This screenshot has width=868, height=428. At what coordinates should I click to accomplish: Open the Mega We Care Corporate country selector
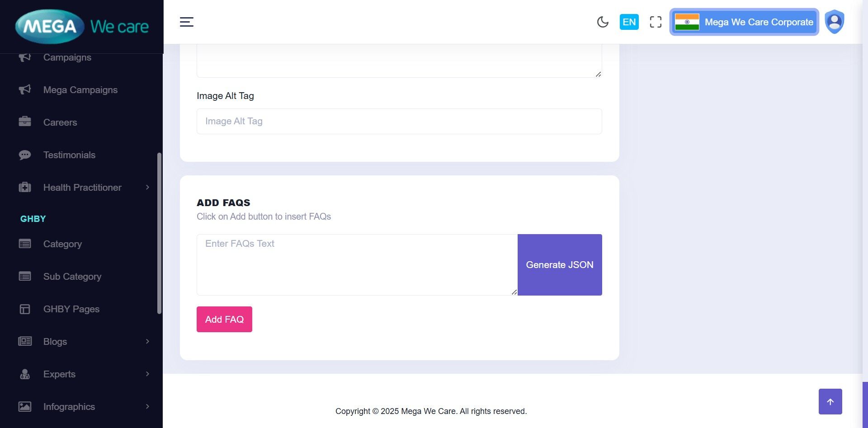pos(744,22)
